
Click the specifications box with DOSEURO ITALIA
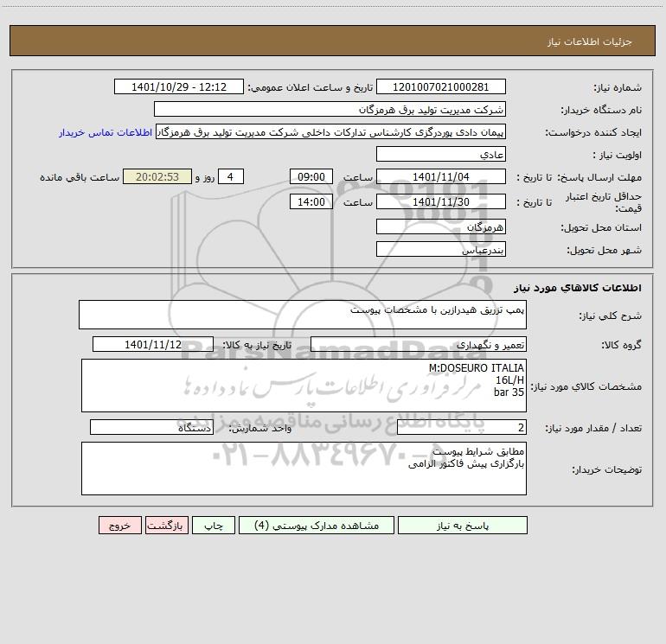[x=304, y=386]
